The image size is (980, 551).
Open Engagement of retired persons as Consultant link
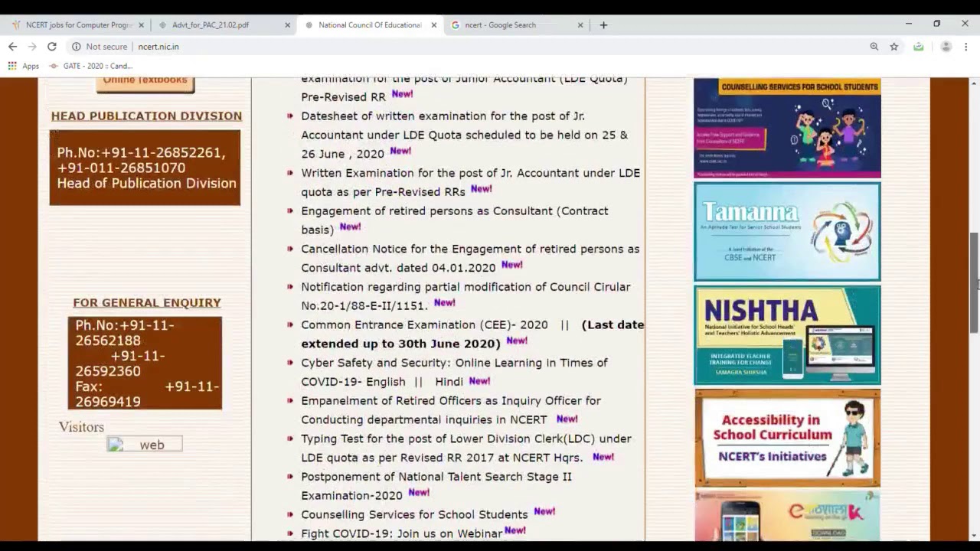click(454, 220)
